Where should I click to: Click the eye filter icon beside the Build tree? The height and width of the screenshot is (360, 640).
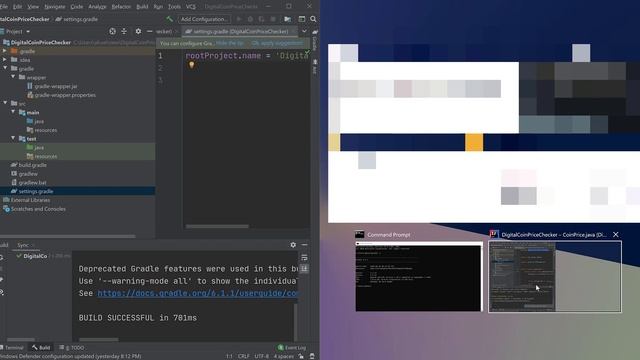[2, 292]
